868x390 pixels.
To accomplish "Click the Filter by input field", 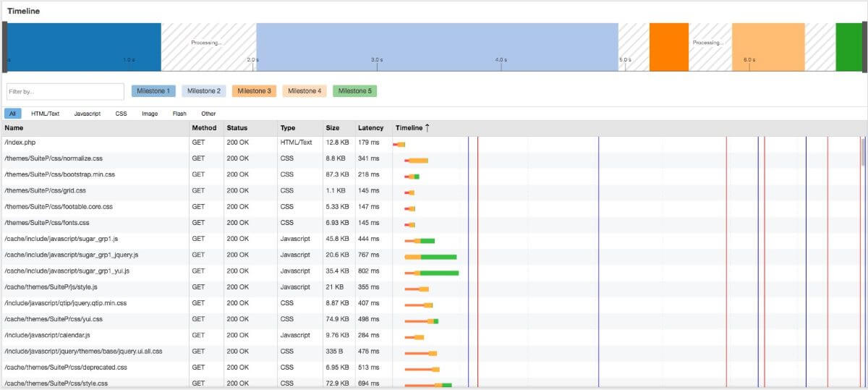I will (x=65, y=92).
